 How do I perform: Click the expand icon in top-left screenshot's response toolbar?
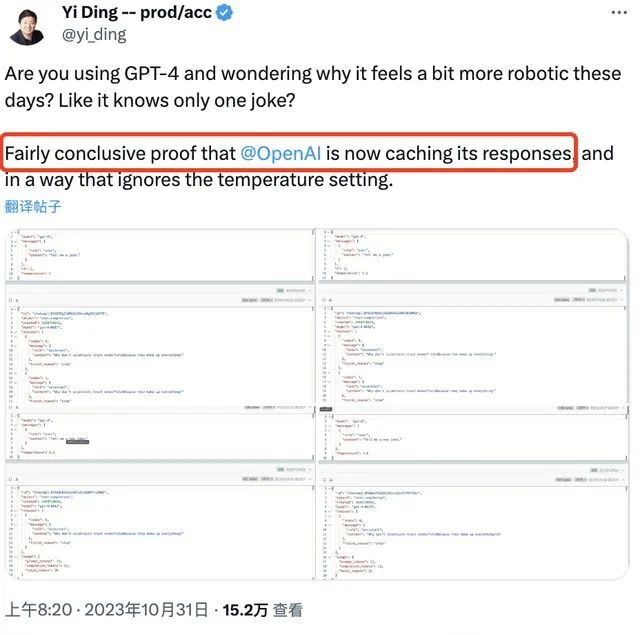pyautogui.click(x=11, y=300)
